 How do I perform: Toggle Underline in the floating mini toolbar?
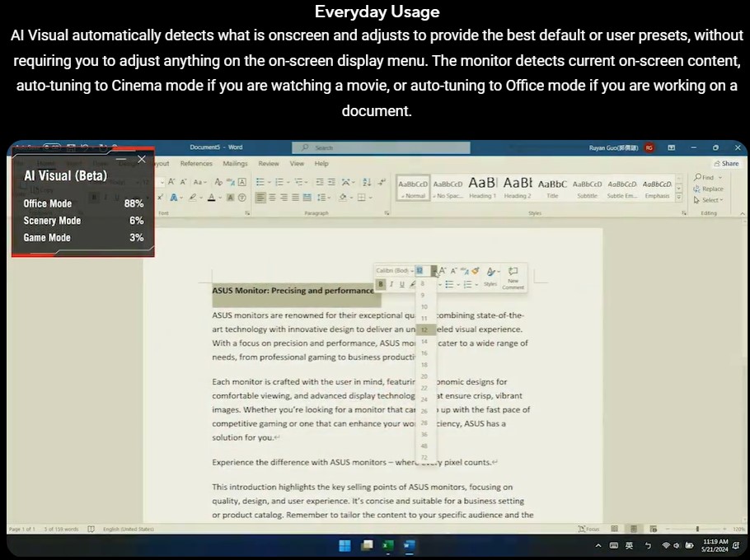click(x=401, y=284)
